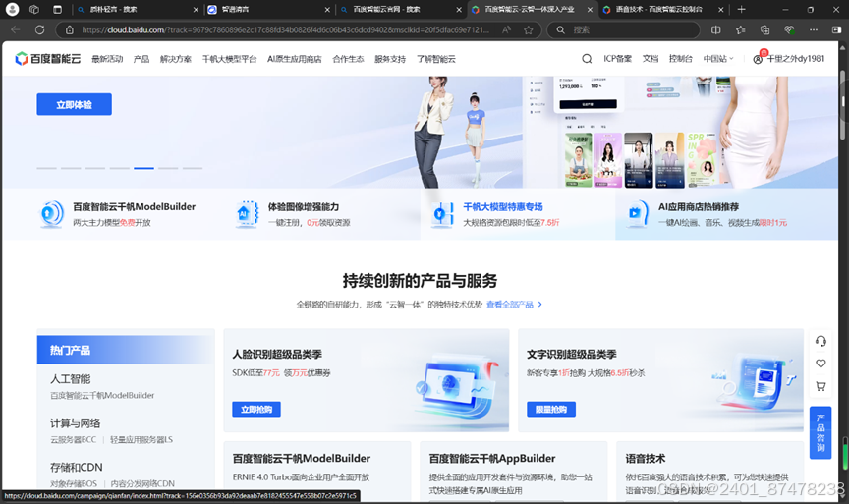Viewport: 849px width, 504px height.
Task: Open the 云服务器BCC link
Action: coord(73,439)
